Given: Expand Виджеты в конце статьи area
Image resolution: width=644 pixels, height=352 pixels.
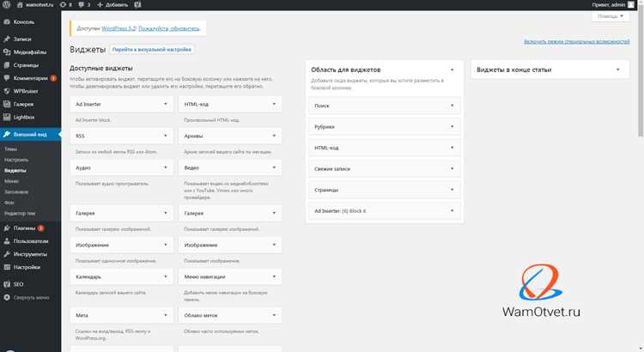Looking at the screenshot, I should point(550,70).
